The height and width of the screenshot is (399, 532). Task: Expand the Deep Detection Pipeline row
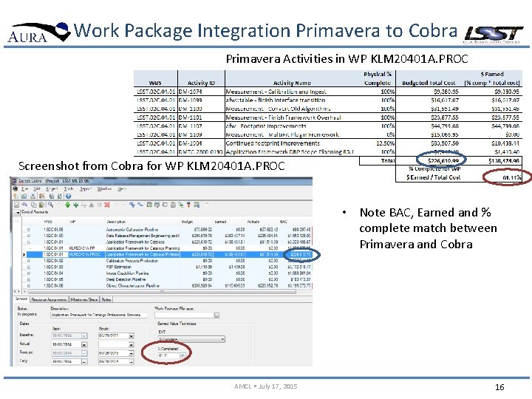[x=29, y=279]
